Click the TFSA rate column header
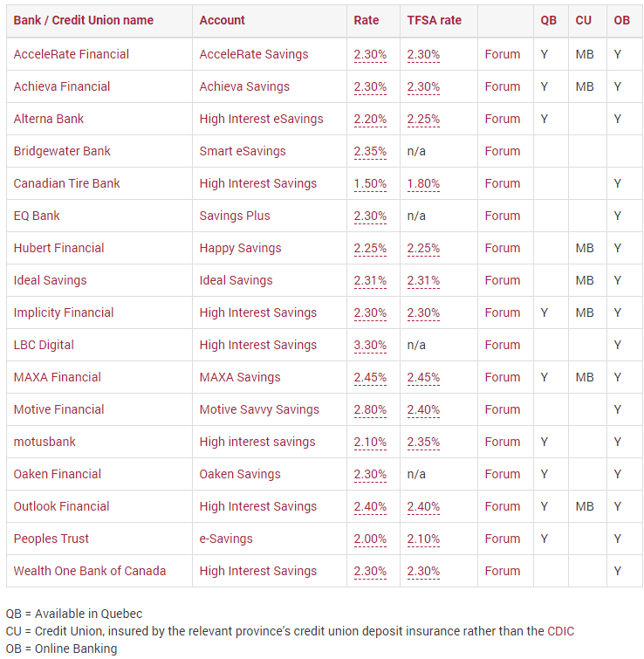 coord(434,20)
